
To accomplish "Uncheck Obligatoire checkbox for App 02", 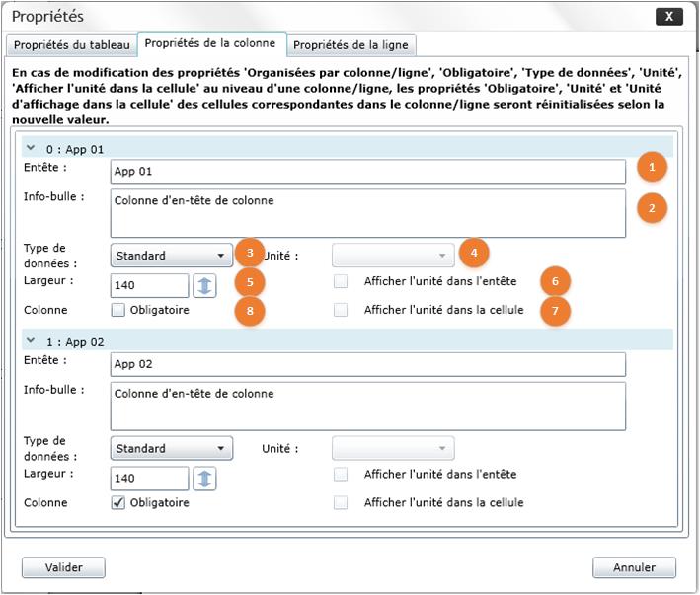I will point(117,502).
